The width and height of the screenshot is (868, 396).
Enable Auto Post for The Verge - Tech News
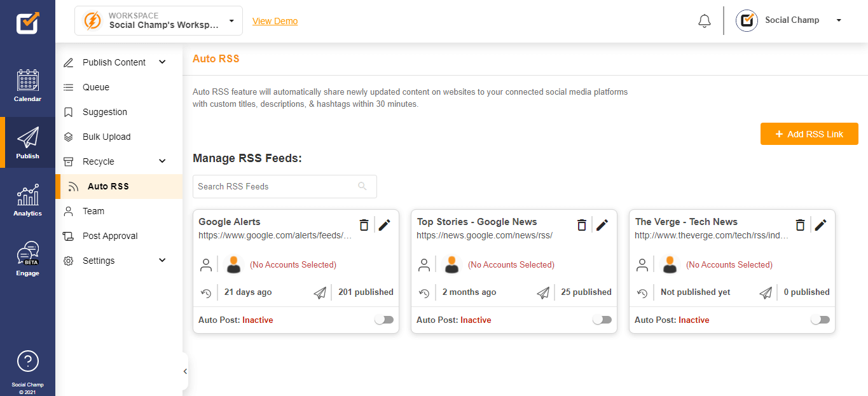click(x=820, y=320)
